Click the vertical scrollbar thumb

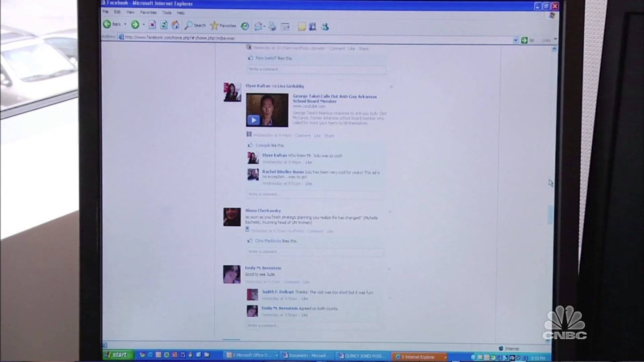click(x=550, y=215)
